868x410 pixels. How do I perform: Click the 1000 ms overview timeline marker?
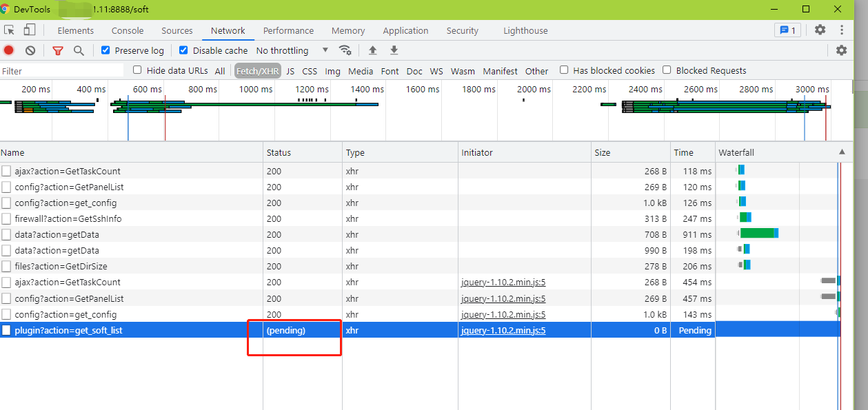[x=256, y=89]
